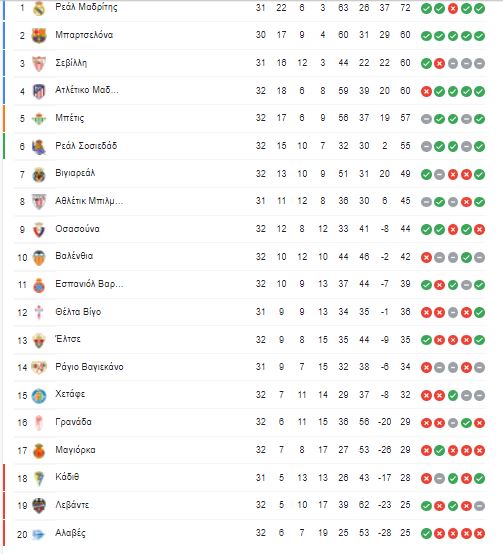503x554 pixels.
Task: Click the Villarreal yellow crest in row 7
Action: [x=39, y=175]
